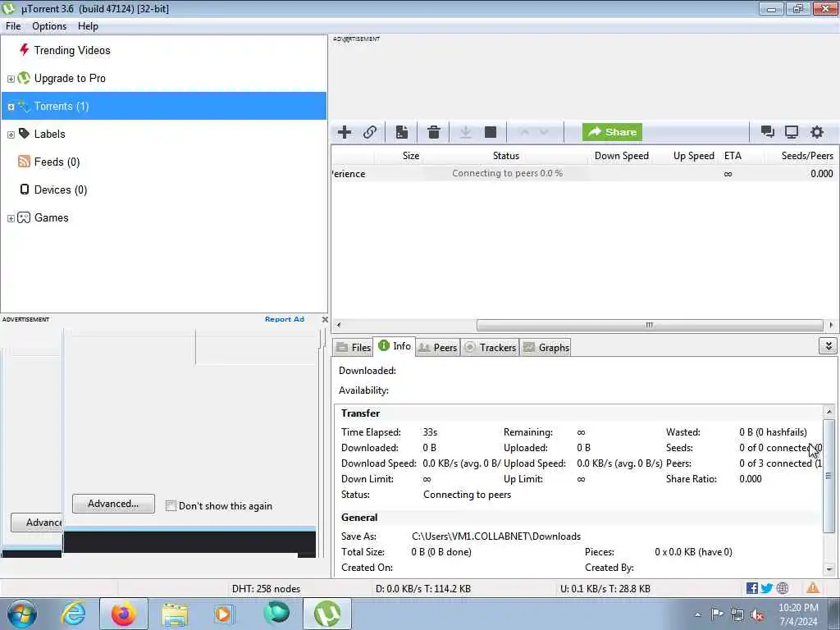Open Firefox from the taskbar

point(124,614)
